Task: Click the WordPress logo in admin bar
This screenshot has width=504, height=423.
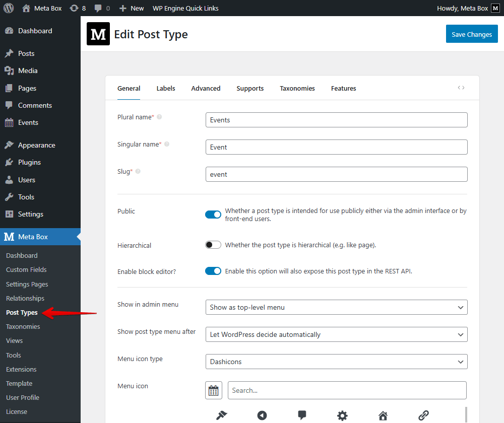Action: click(9, 8)
